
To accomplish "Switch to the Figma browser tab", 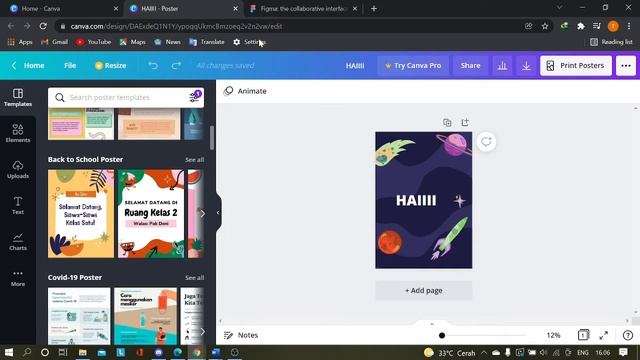I will [302, 8].
